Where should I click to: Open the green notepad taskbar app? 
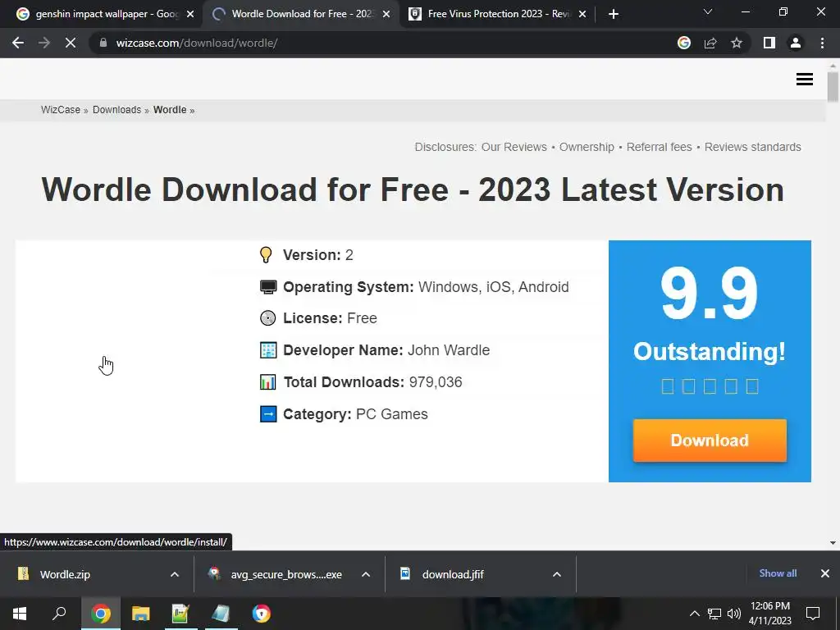click(x=180, y=614)
